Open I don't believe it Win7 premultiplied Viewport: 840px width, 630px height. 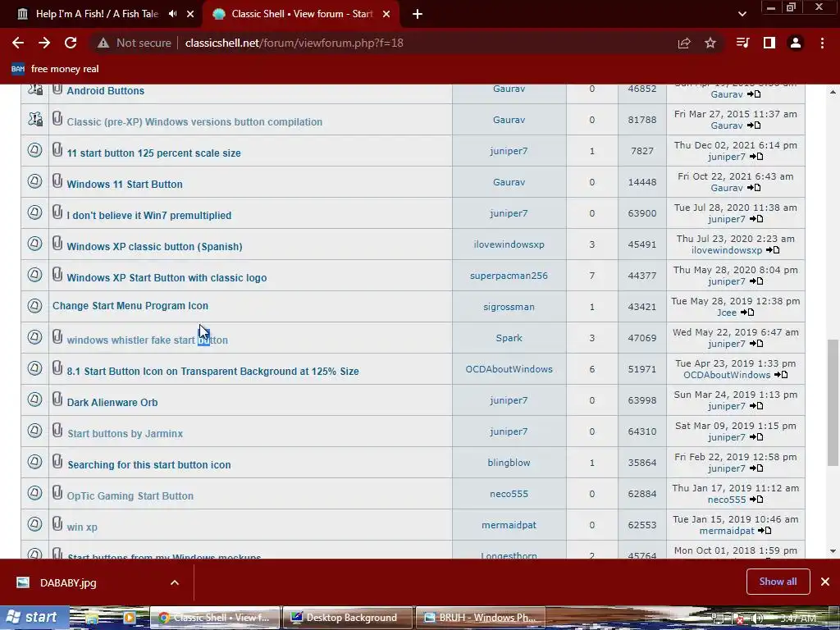149,216
